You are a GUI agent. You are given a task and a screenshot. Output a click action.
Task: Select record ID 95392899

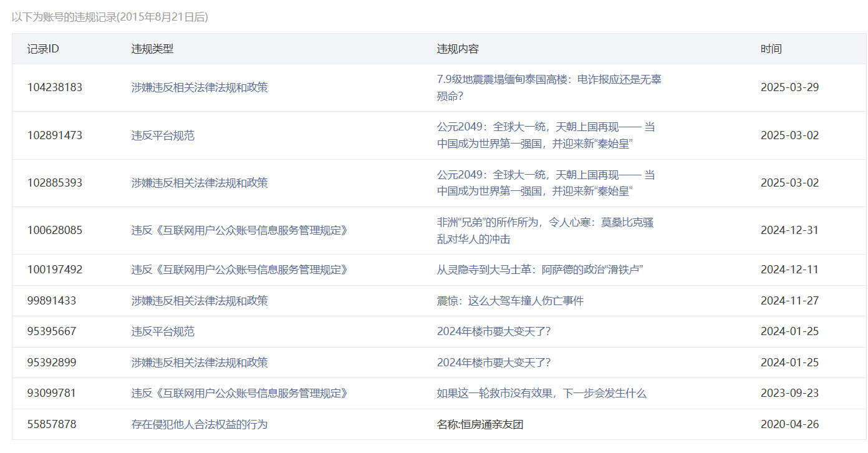click(x=52, y=363)
